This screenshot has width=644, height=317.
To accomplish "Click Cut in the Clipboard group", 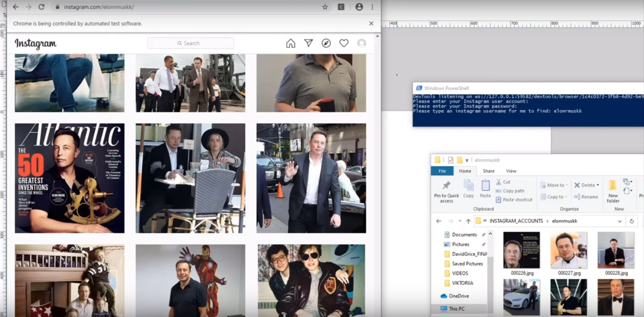I will point(503,182).
